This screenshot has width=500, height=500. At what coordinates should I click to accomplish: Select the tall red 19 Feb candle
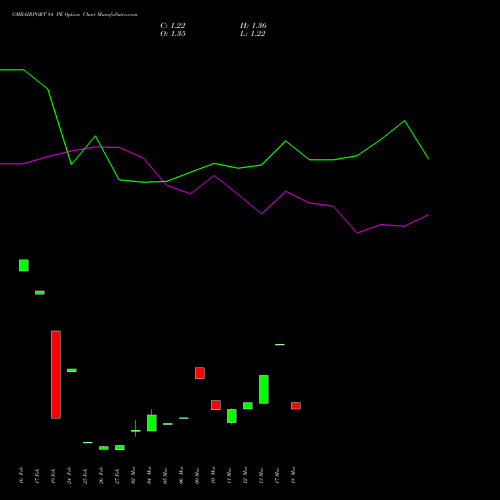56,375
